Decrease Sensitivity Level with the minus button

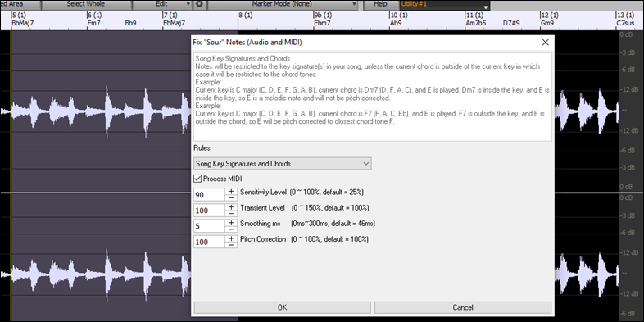(x=231, y=197)
